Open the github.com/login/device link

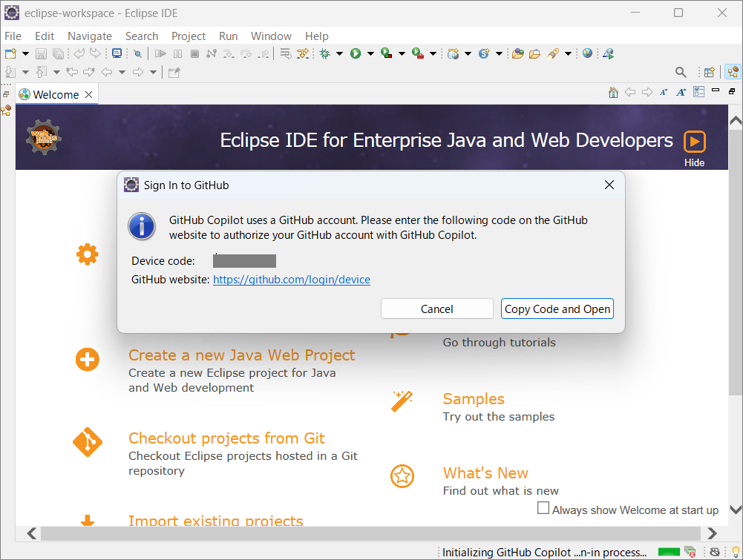pos(292,280)
